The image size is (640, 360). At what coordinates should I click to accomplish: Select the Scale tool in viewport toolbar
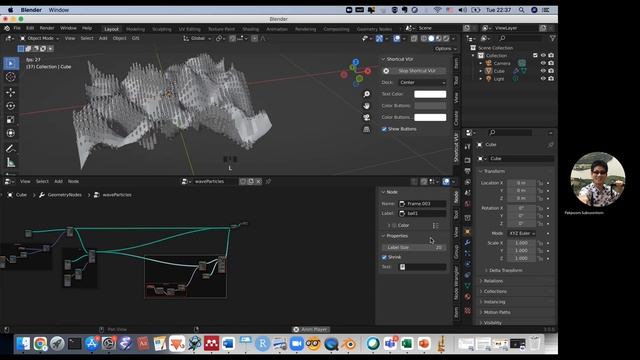coord(11,120)
